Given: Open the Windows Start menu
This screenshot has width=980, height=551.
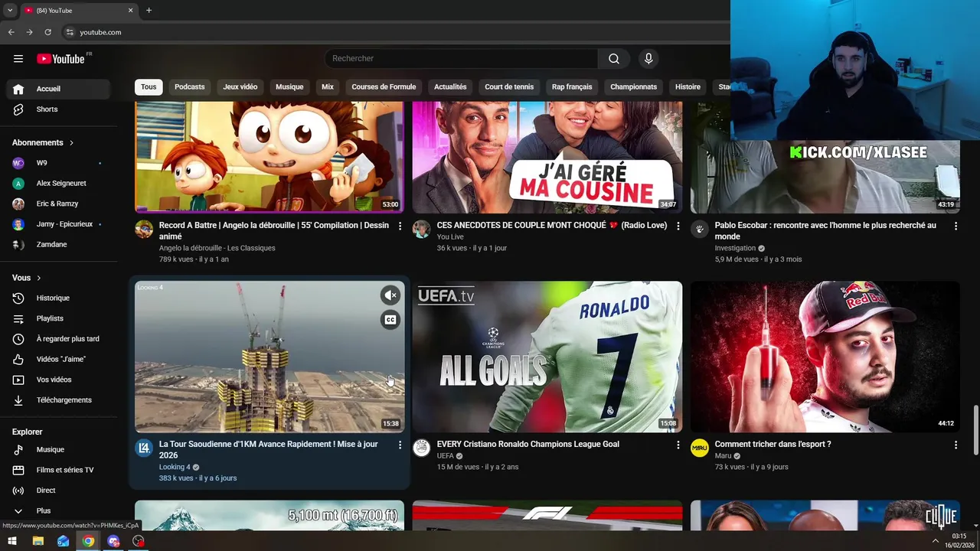Looking at the screenshot, I should 12,541.
